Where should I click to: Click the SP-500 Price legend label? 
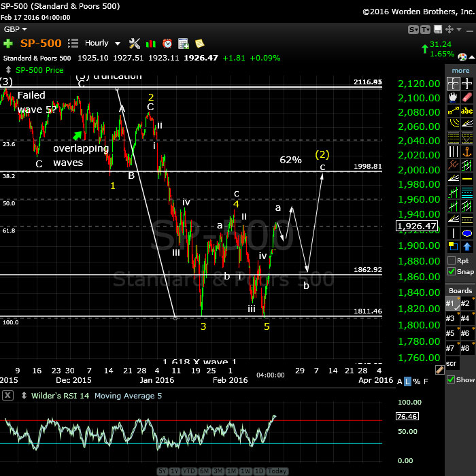tap(39, 70)
